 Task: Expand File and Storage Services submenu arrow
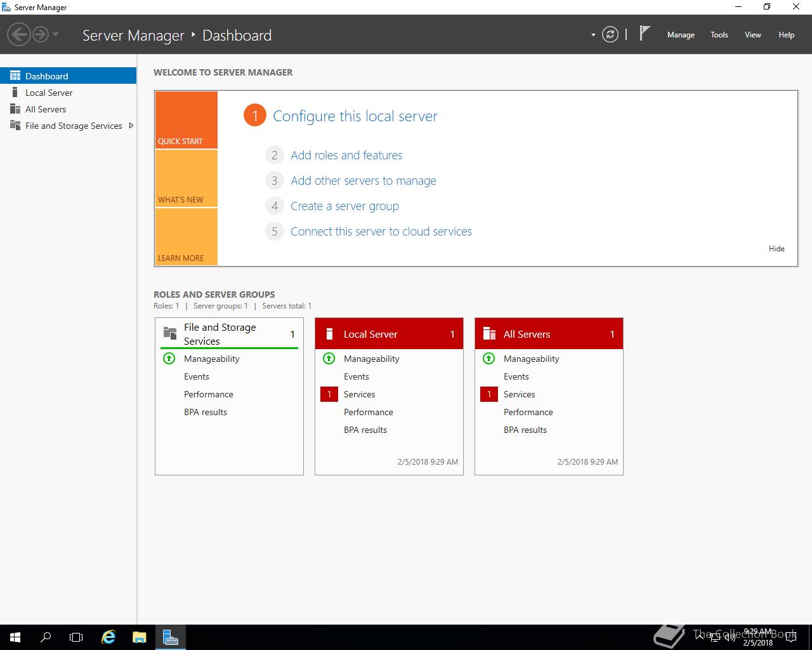[x=131, y=126]
